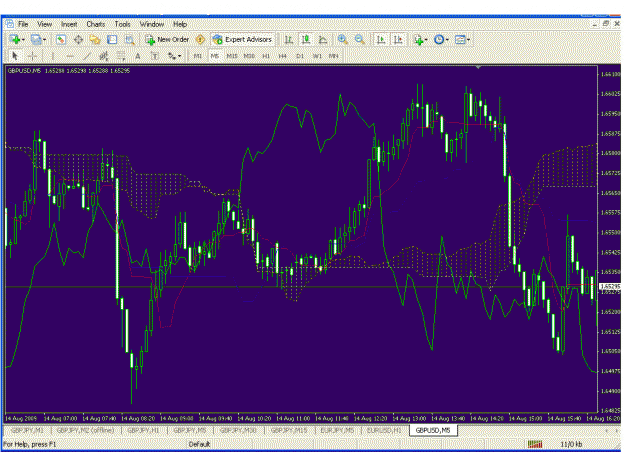Select the trendline drawing tool
Screen dimensions: 625x452
pyautogui.click(x=87, y=56)
